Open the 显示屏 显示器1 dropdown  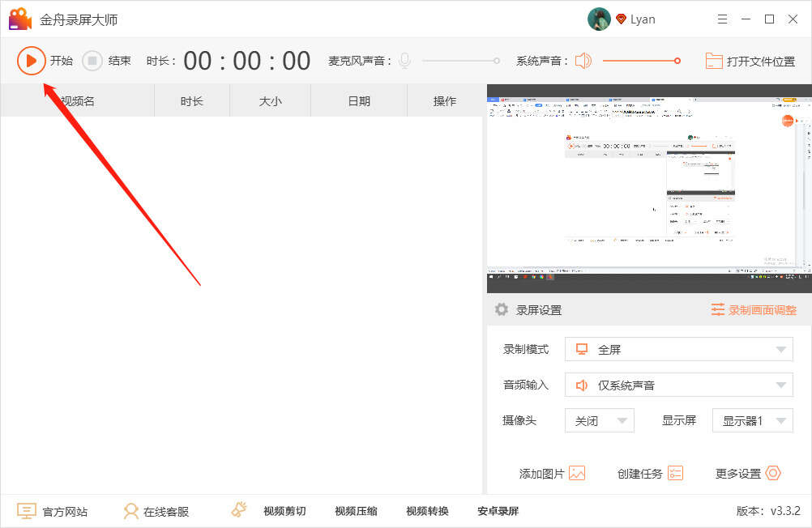753,421
